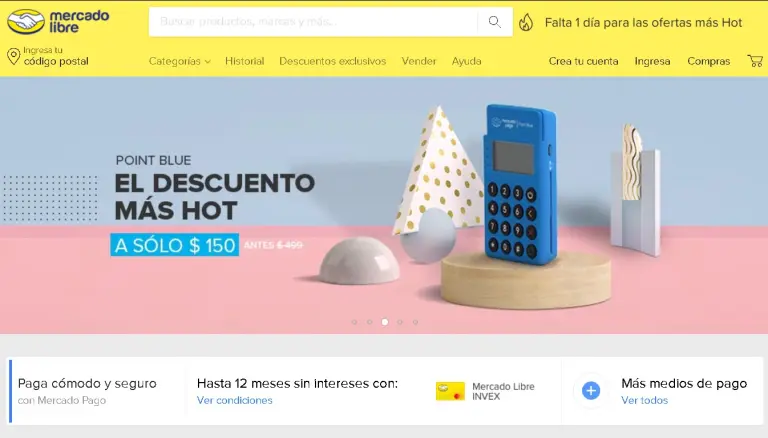The width and height of the screenshot is (768, 438).
Task: Open the shopping cart icon
Action: 755,61
